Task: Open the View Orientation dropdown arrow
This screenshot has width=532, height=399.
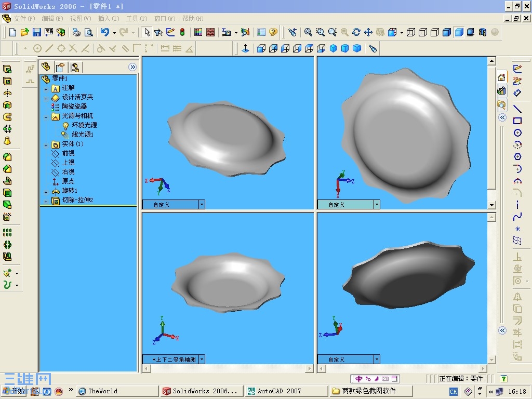Action: [402, 33]
